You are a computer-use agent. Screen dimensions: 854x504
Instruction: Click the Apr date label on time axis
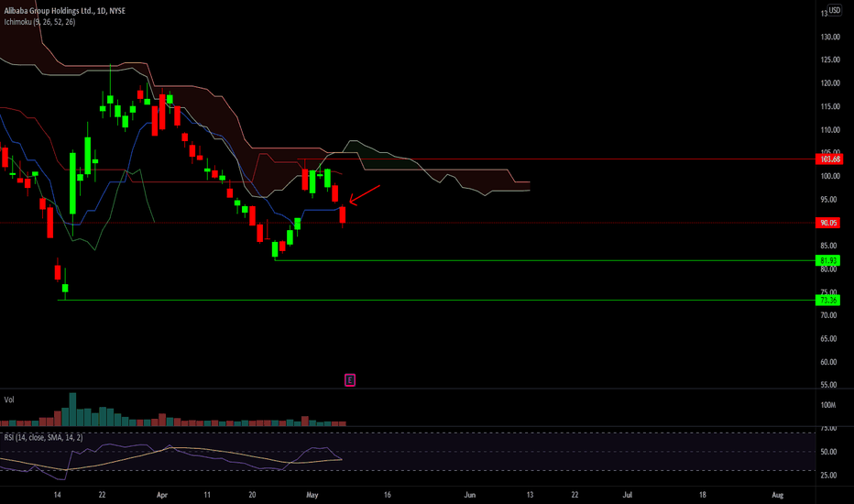click(162, 495)
